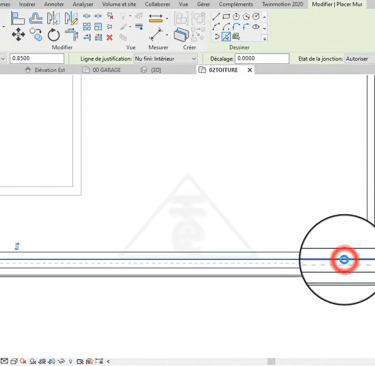Select the Pick Lines draw tool

226,36
